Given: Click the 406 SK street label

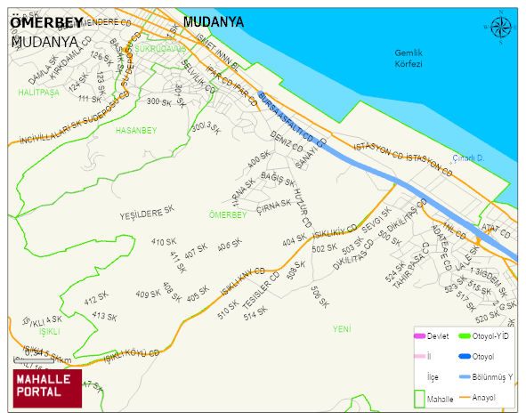Looking at the screenshot, I should click(230, 245).
